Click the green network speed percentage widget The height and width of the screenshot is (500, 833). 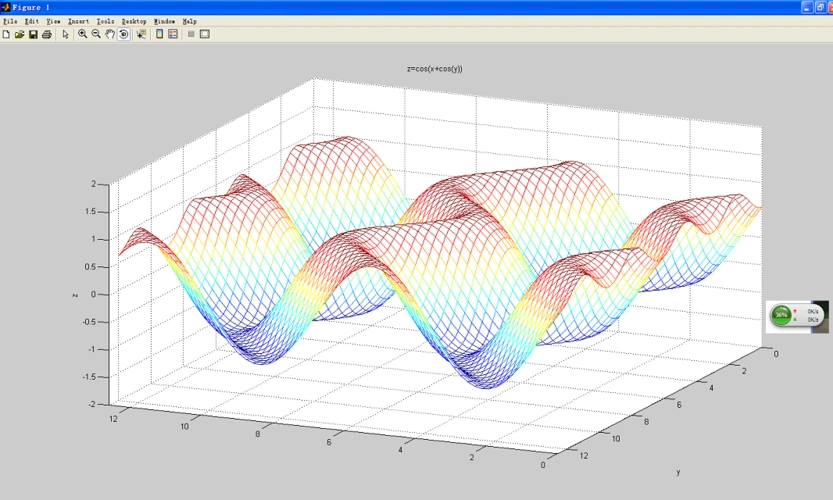pyautogui.click(x=781, y=316)
